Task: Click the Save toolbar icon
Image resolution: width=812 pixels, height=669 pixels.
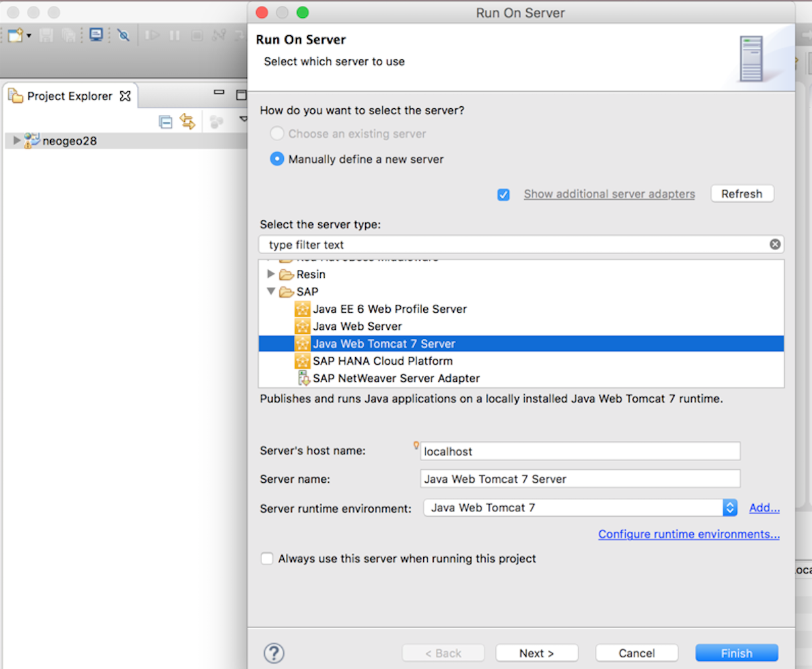Action: (46, 35)
